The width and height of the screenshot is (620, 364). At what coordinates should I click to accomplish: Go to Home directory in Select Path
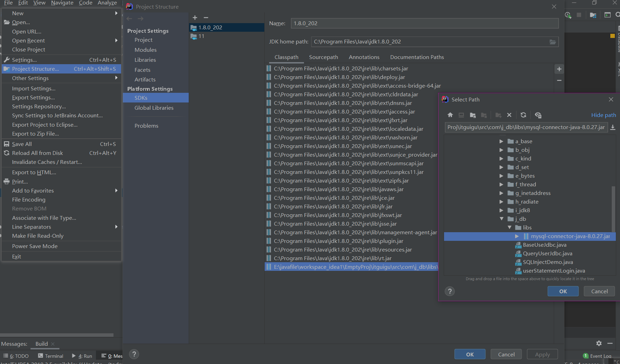[x=450, y=115]
